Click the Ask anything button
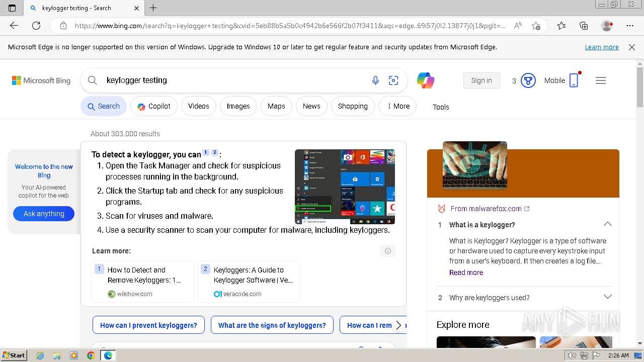Screen dimensions: 644x362 click(44, 214)
